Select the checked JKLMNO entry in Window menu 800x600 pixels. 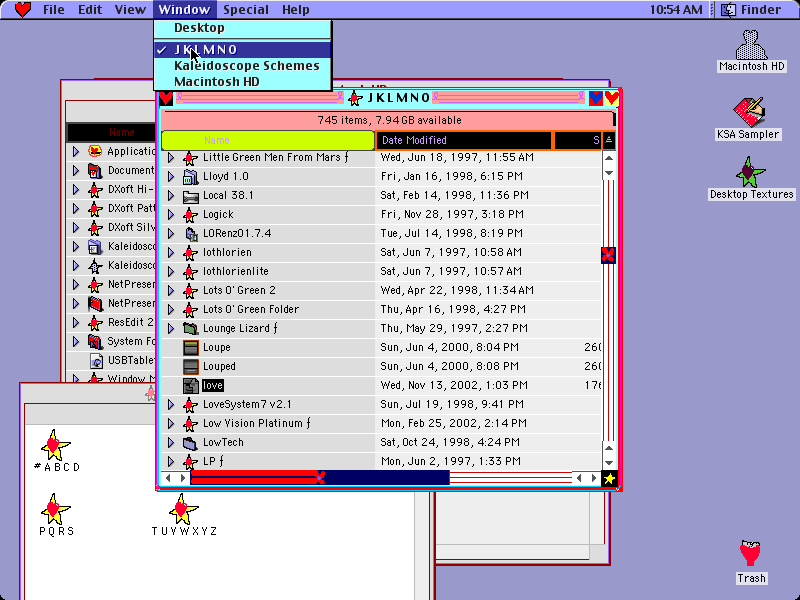242,49
